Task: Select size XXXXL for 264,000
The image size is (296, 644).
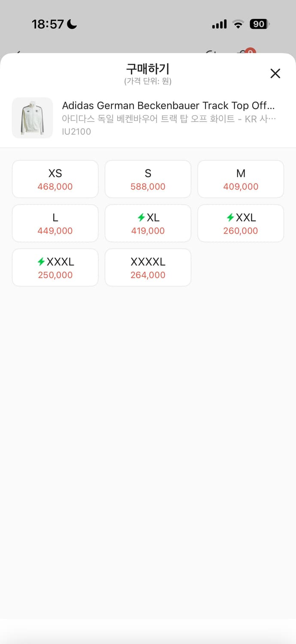Action: (148, 267)
